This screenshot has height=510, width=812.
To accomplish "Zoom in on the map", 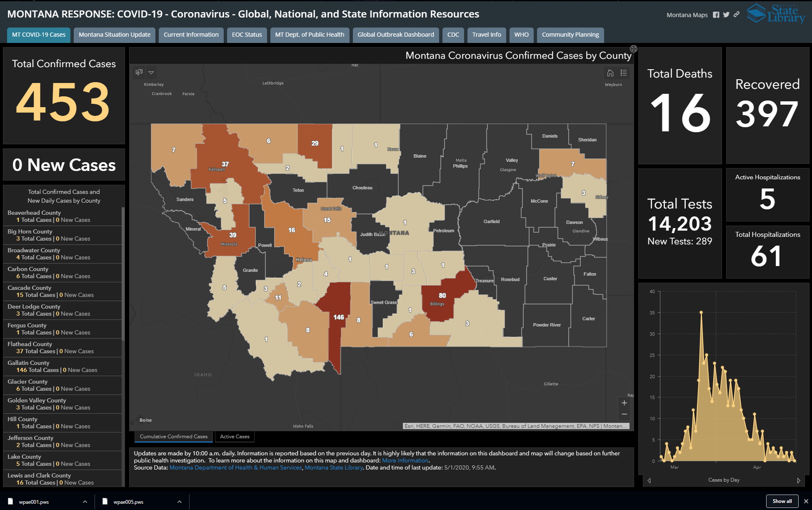I will [x=624, y=403].
